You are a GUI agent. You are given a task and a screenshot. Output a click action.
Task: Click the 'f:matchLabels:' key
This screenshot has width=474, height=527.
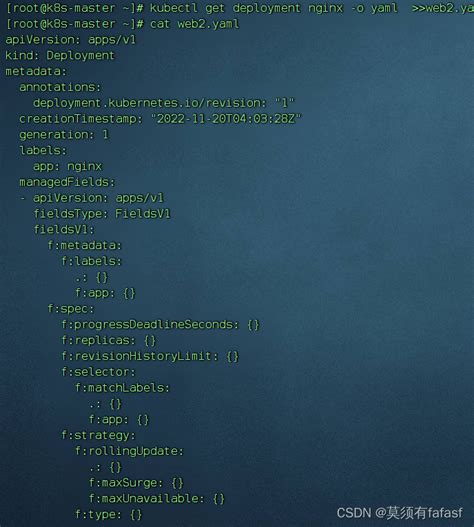coord(122,388)
